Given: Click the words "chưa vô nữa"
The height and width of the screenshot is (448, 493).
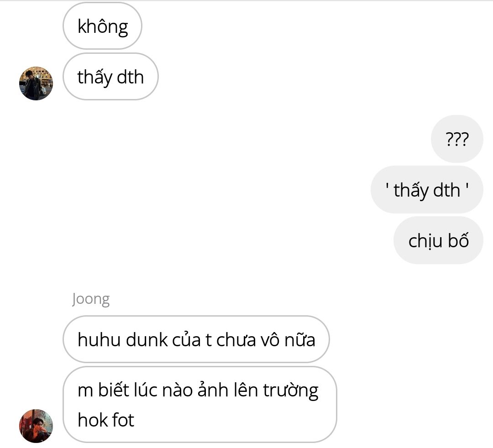Looking at the screenshot, I should [x=266, y=340].
